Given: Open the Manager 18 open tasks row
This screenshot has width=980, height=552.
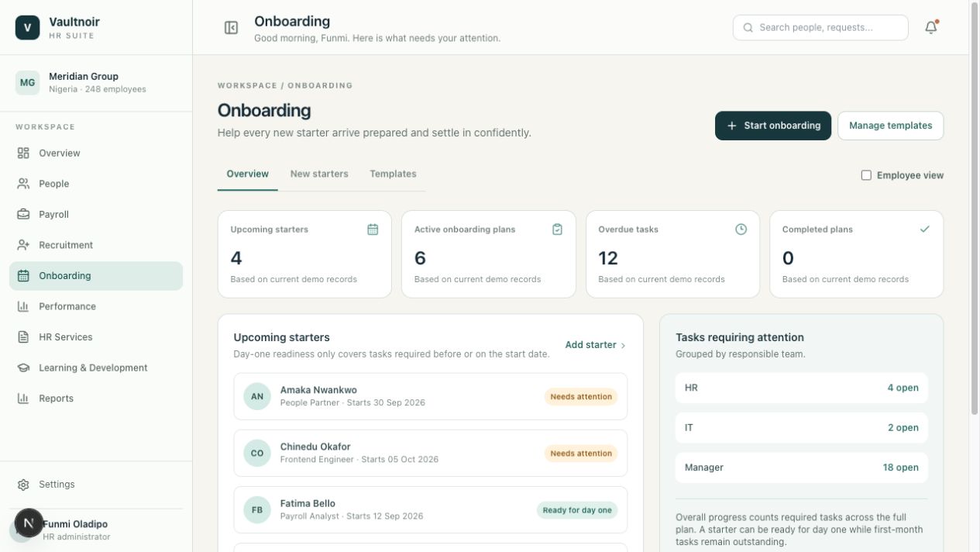Looking at the screenshot, I should 802,467.
